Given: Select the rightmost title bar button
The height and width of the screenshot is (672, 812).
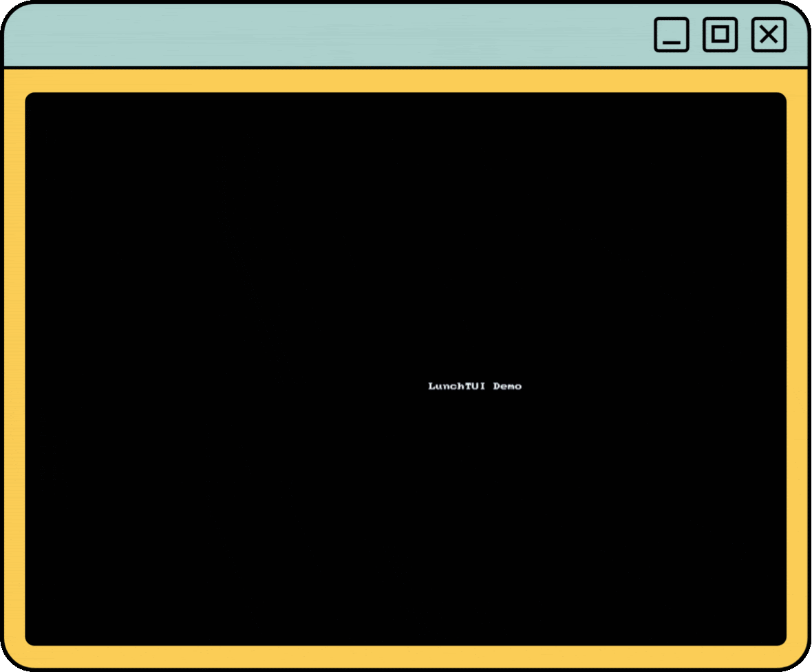Looking at the screenshot, I should [769, 34].
